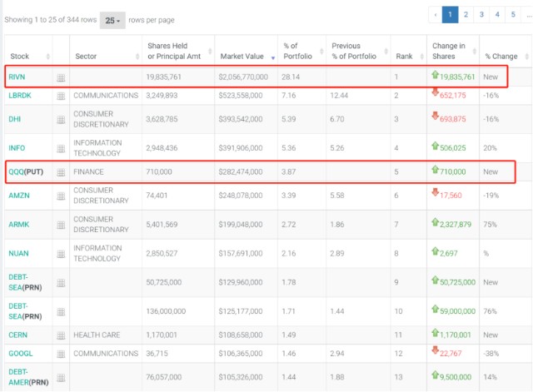Viewport: 533px width, 392px height.
Task: Open the grid icon in DEBT-AMER row
Action: (x=61, y=377)
